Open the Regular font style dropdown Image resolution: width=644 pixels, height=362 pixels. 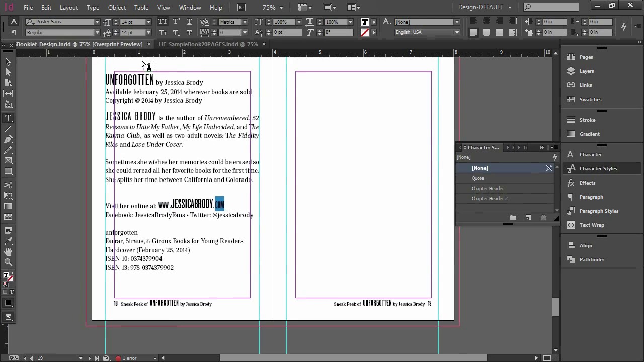pos(97,33)
